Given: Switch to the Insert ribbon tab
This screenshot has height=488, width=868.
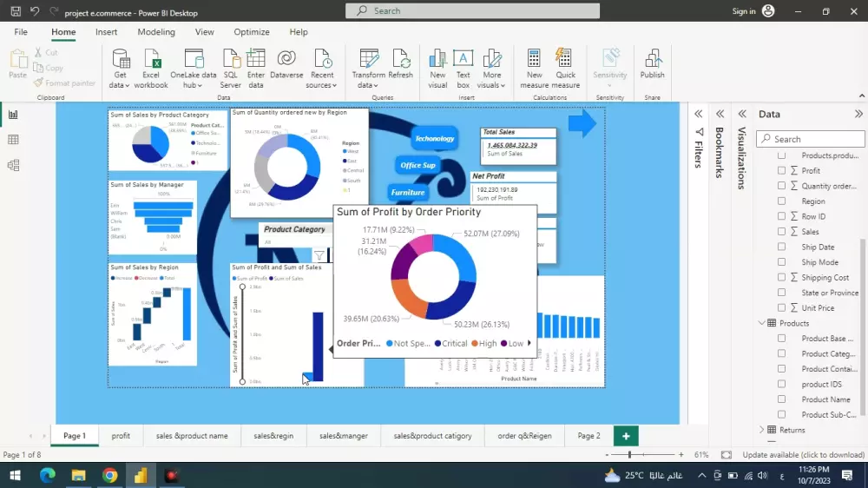Looking at the screenshot, I should point(106,32).
